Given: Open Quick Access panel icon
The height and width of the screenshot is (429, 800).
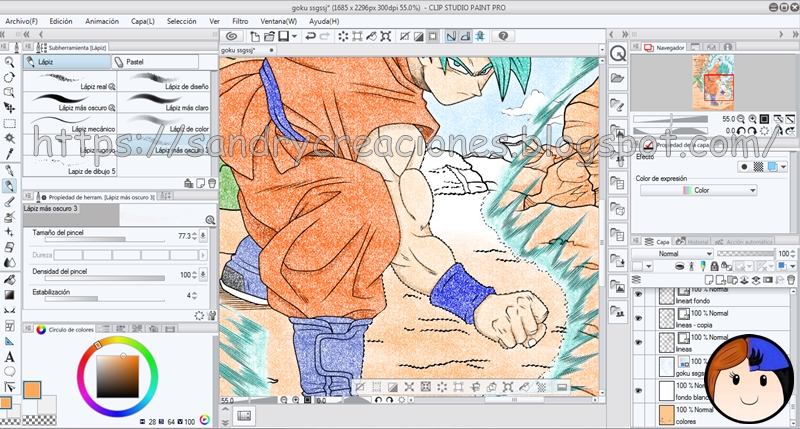Looking at the screenshot, I should [618, 54].
